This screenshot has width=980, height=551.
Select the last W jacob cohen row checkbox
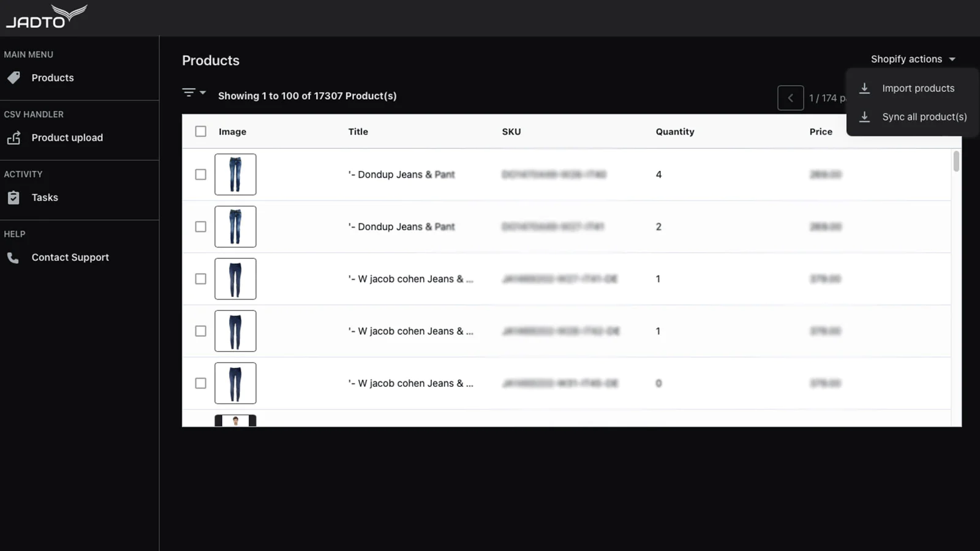pos(201,383)
